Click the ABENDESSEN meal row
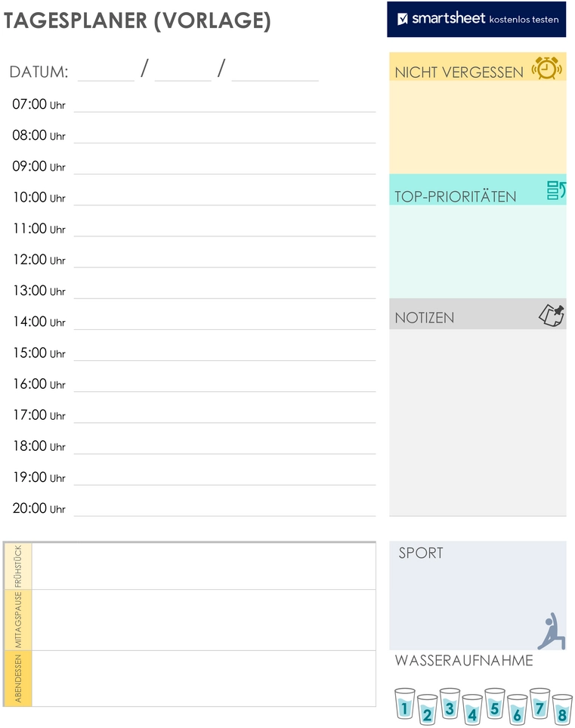575x728 pixels. pyautogui.click(x=190, y=678)
